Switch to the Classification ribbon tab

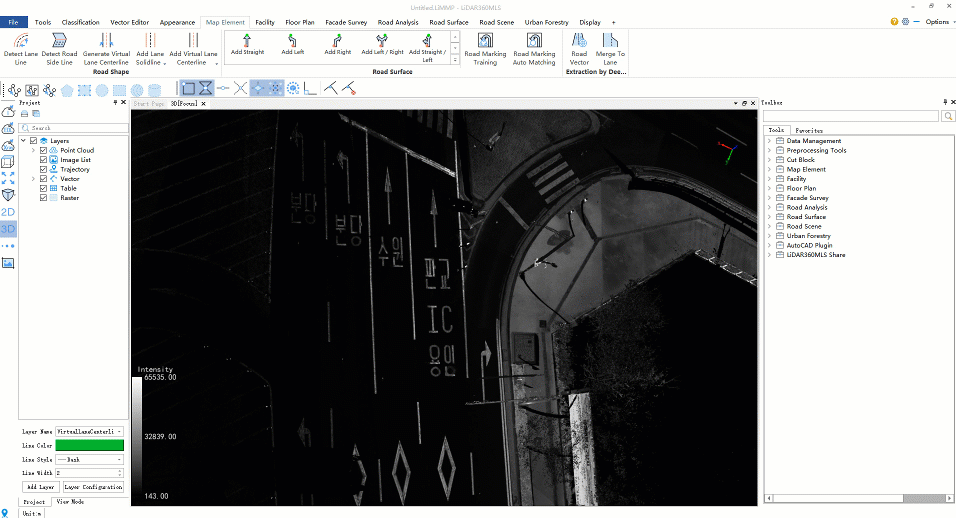(x=80, y=22)
